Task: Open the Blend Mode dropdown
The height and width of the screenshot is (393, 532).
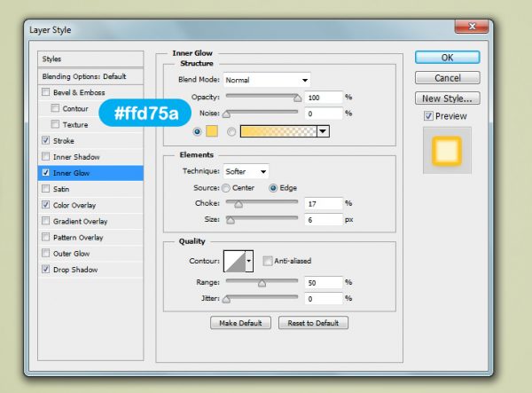Action: click(x=266, y=79)
